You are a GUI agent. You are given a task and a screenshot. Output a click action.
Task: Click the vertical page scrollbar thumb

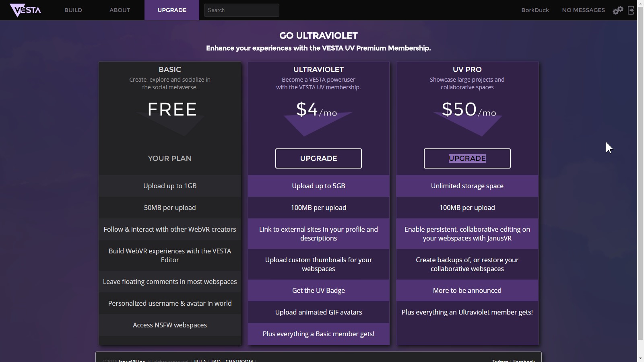(x=640, y=173)
